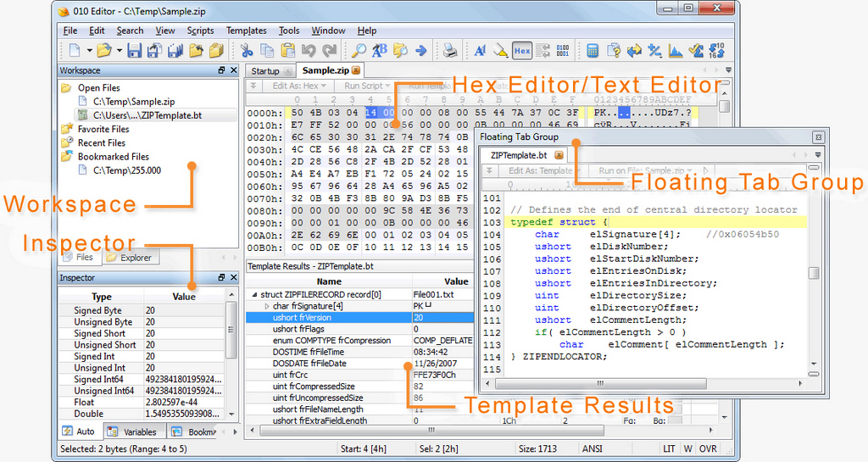
Task: Select the ushort frVersion row
Action: [359, 318]
